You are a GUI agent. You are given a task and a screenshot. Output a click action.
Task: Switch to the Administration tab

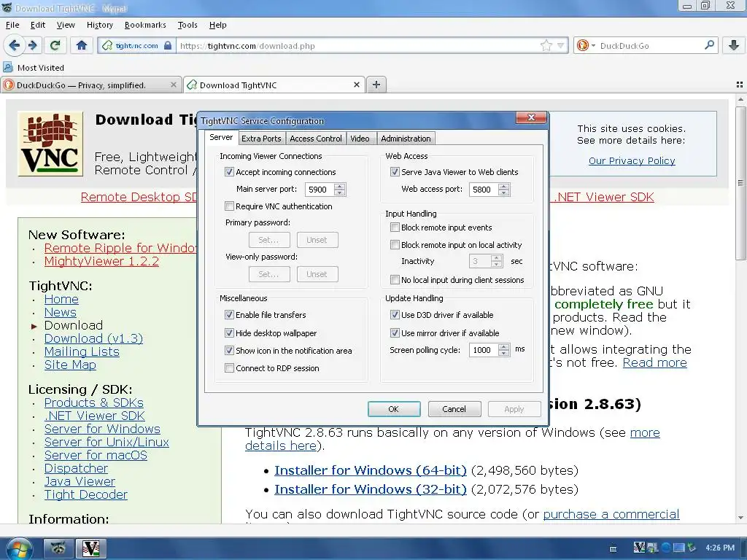click(406, 139)
